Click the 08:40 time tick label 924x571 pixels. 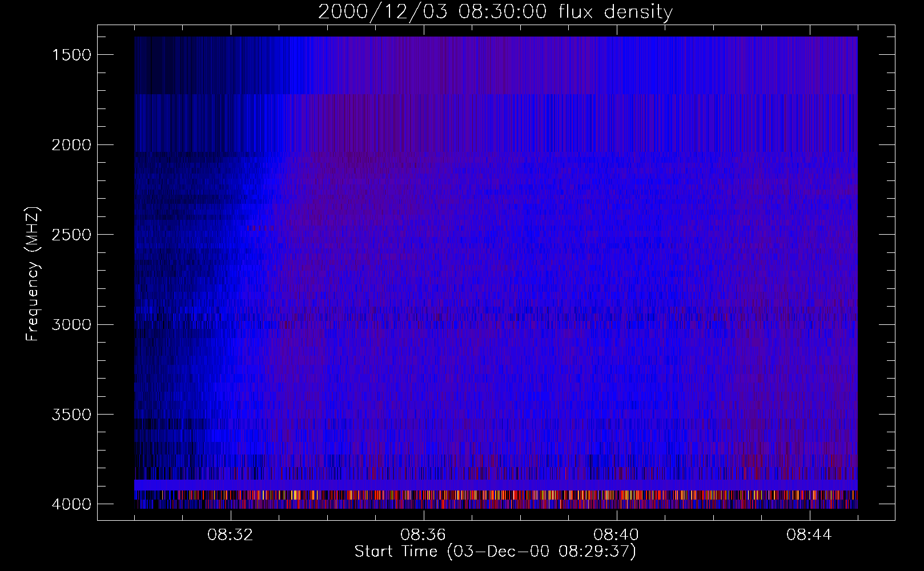pos(617,535)
